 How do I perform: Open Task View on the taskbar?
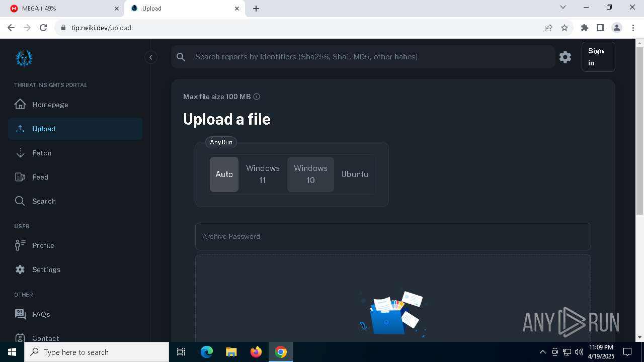click(181, 352)
